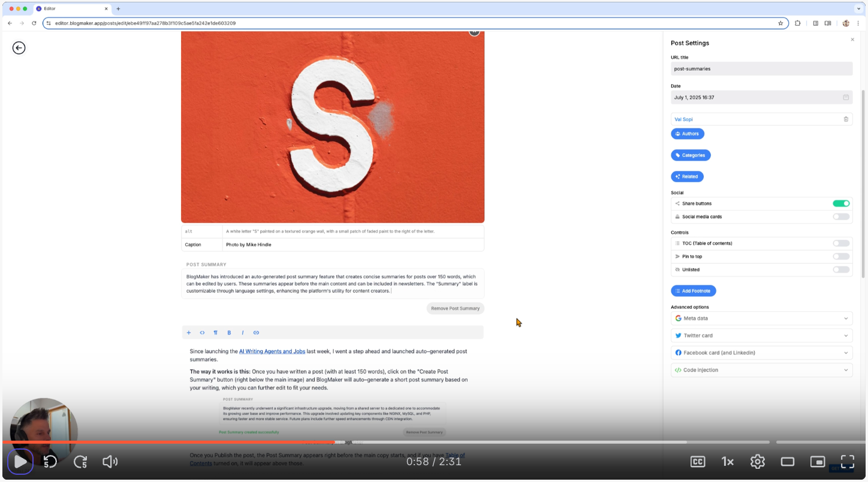Click the letter S header image
Screen dimensions: 868x482
click(x=333, y=126)
